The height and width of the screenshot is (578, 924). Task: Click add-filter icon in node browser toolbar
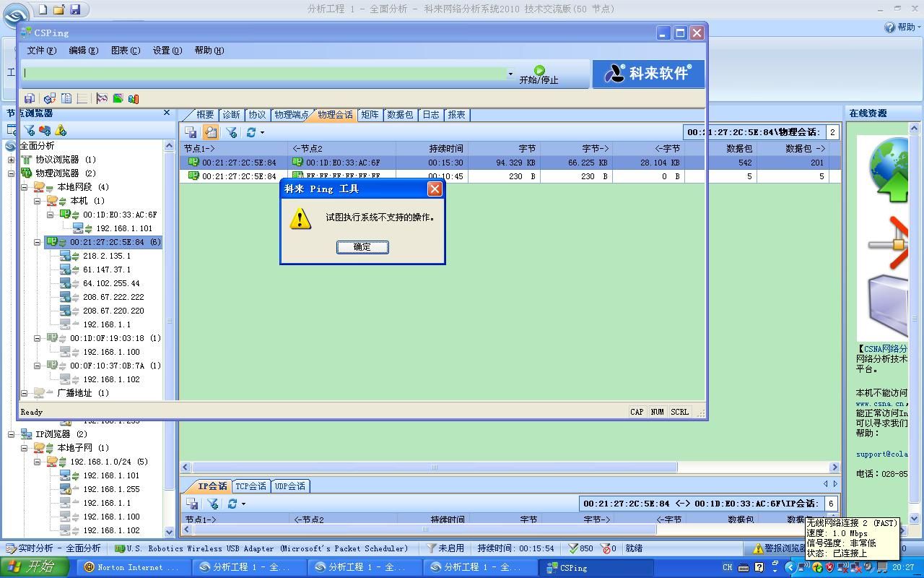click(29, 130)
